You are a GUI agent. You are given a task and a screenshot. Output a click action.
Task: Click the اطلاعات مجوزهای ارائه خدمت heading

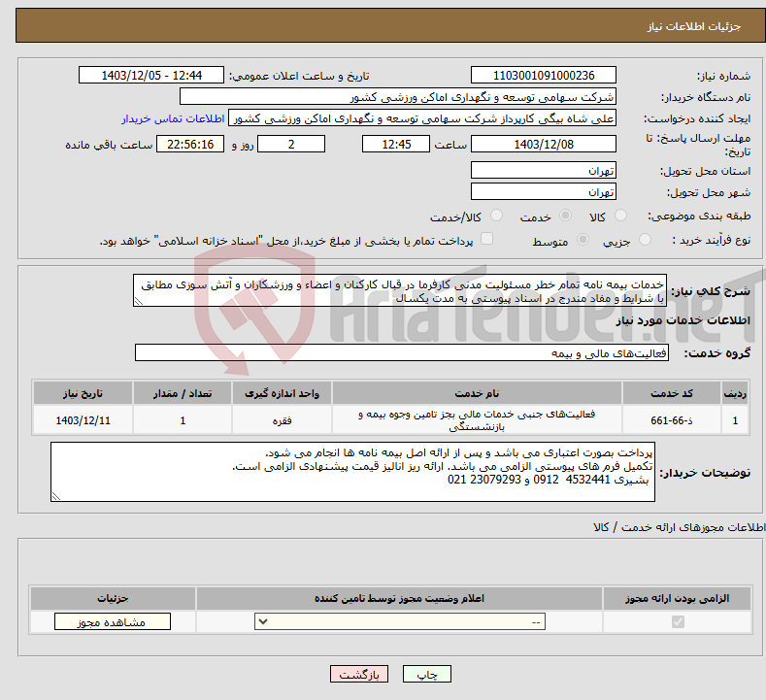point(680,527)
